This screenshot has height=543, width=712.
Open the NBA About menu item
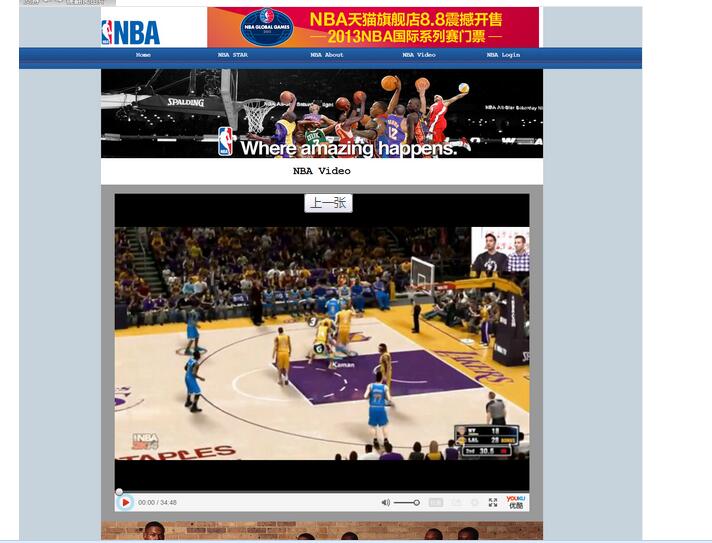click(326, 55)
